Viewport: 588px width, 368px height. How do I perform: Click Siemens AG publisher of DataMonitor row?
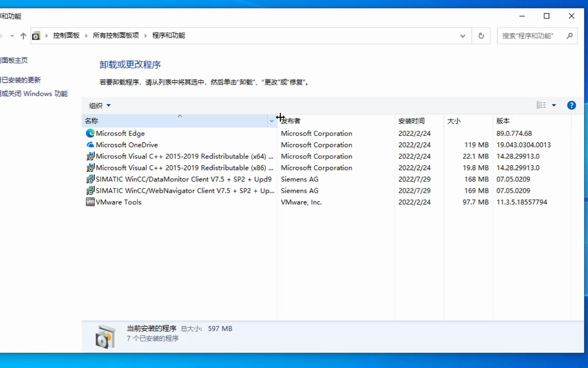(299, 179)
